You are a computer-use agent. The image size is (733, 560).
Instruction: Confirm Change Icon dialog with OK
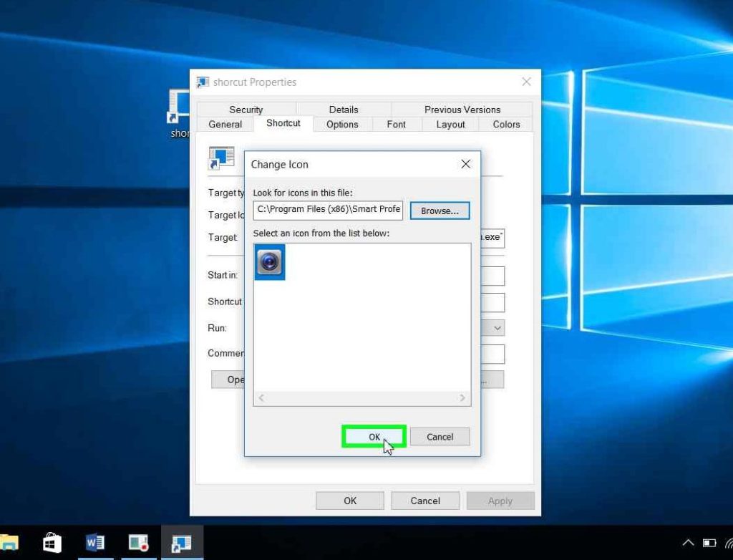(374, 437)
